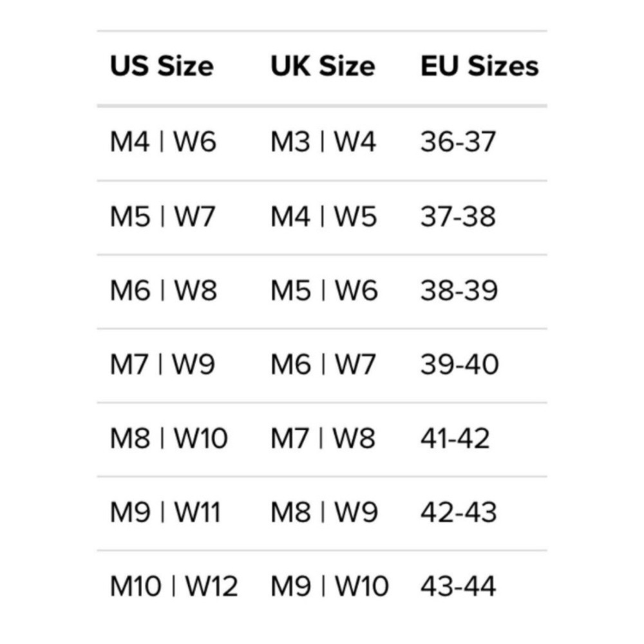Click the EU size 42-43 cell
The height and width of the screenshot is (644, 644).
click(x=459, y=513)
